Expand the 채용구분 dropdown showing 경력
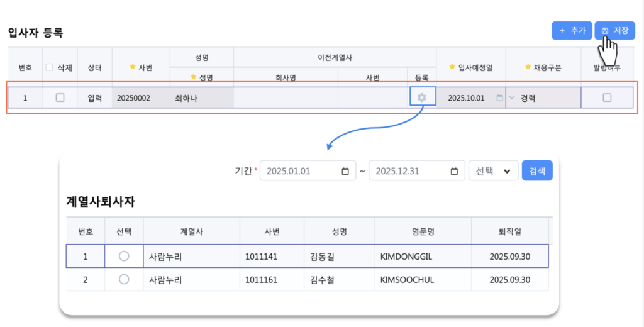 tap(542, 98)
